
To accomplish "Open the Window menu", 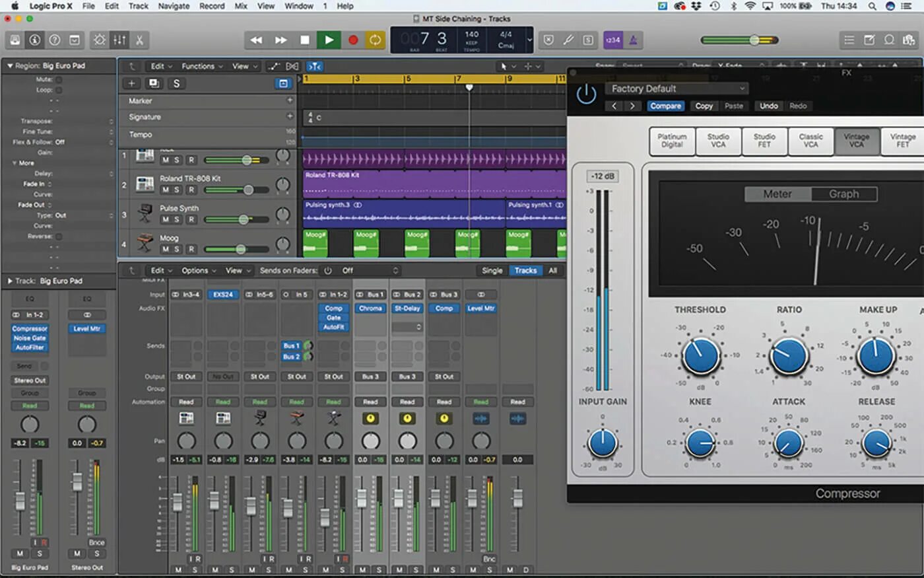I will (x=299, y=6).
